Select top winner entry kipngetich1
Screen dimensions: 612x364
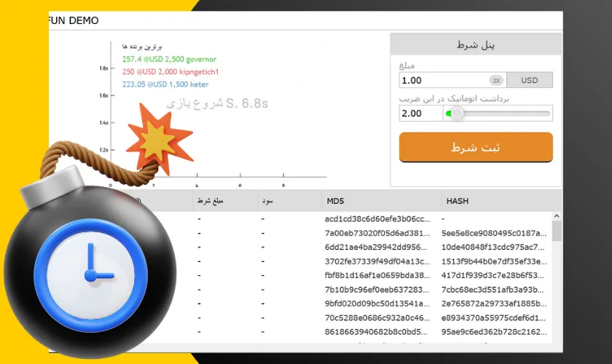pyautogui.click(x=170, y=71)
